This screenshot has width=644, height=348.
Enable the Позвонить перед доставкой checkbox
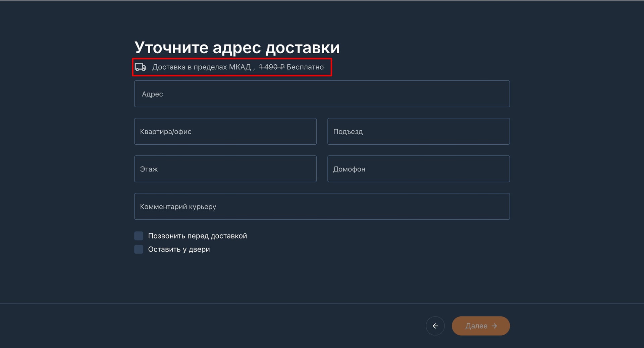point(139,236)
